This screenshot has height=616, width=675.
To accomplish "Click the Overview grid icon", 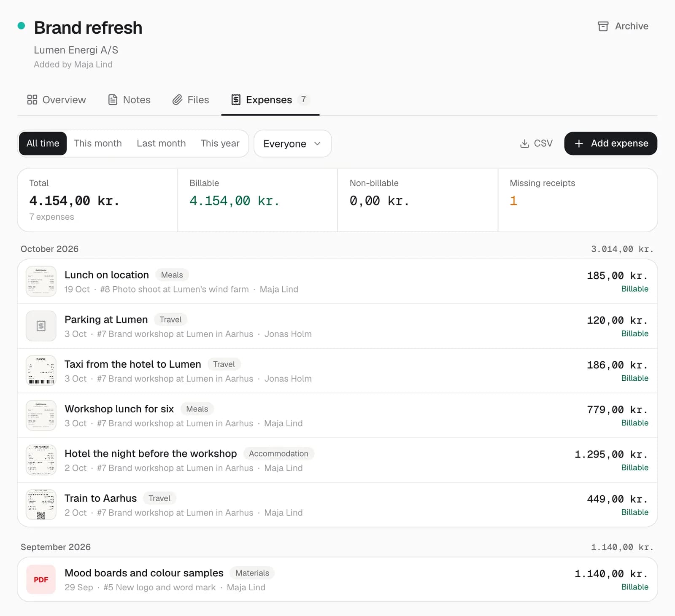I will point(32,100).
